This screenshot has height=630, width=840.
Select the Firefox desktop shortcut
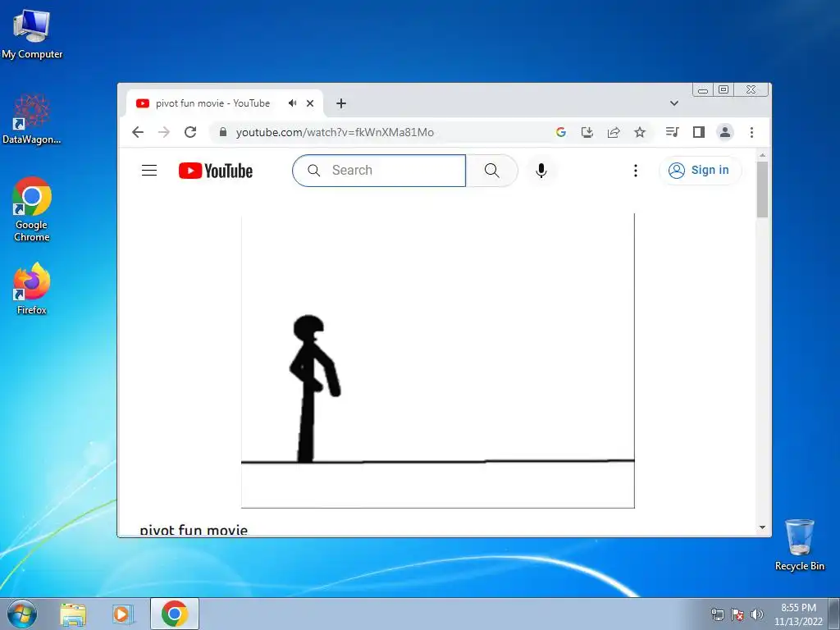(32, 289)
